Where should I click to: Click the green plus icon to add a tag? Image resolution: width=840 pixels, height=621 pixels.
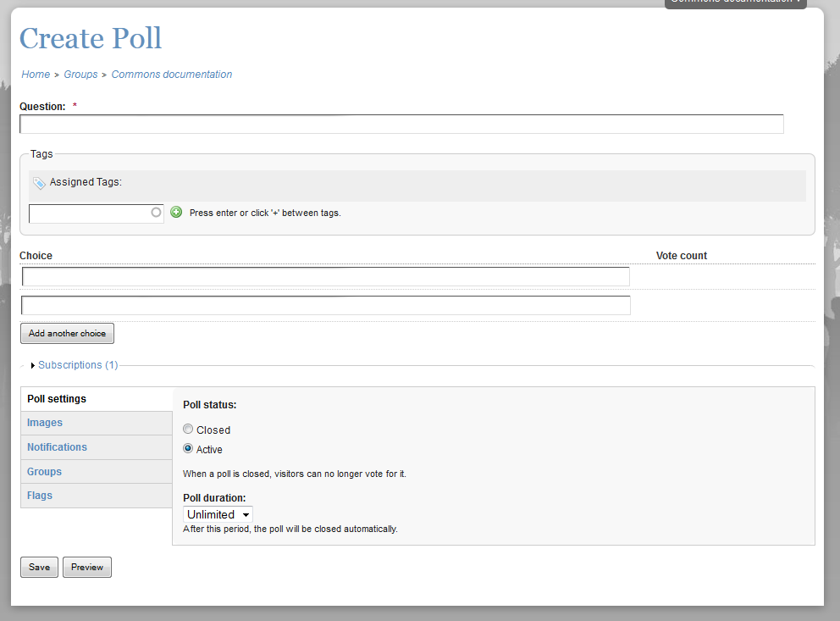(x=176, y=212)
